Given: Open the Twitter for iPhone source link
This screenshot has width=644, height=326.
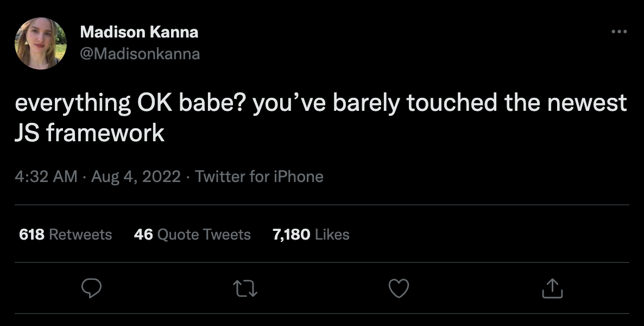Looking at the screenshot, I should [259, 177].
